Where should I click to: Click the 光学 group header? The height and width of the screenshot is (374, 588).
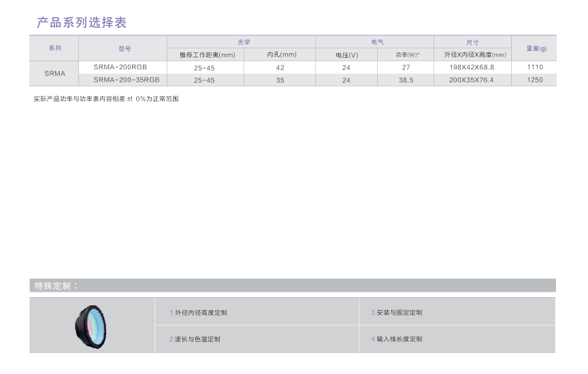click(244, 42)
